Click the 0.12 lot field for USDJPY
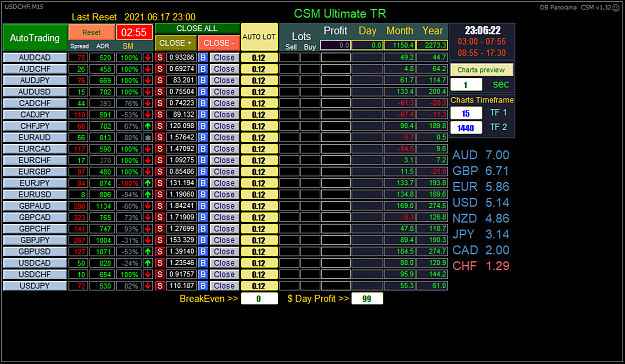 click(259, 286)
